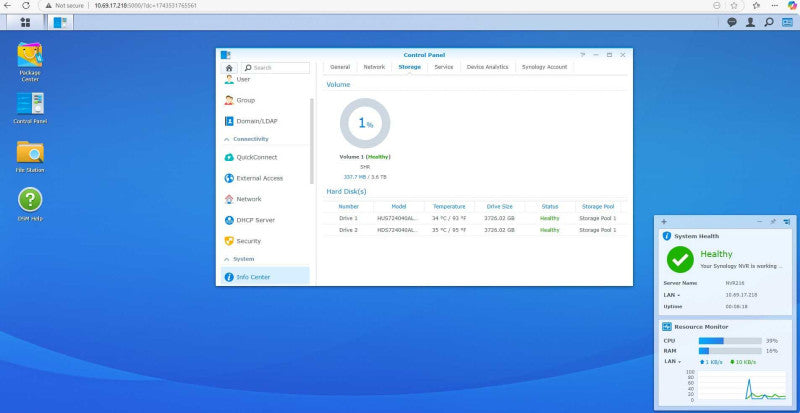Click the Control Panel help question mark
Viewport: 800px width, 413px height.
pos(583,55)
